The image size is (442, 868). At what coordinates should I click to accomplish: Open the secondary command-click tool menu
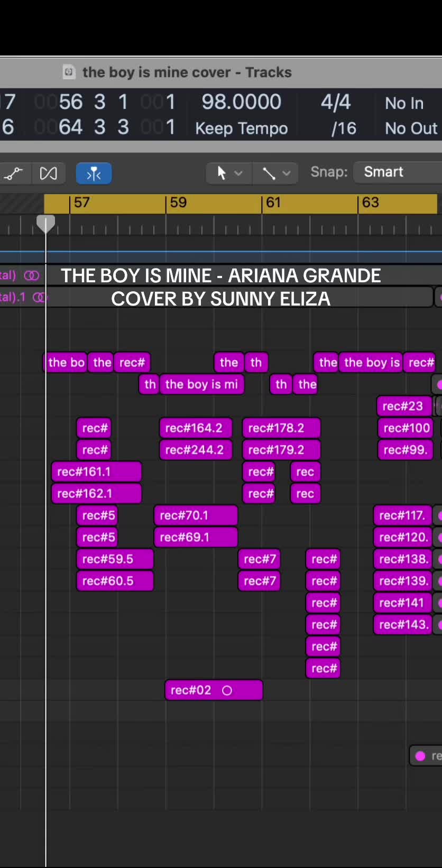[x=277, y=173]
